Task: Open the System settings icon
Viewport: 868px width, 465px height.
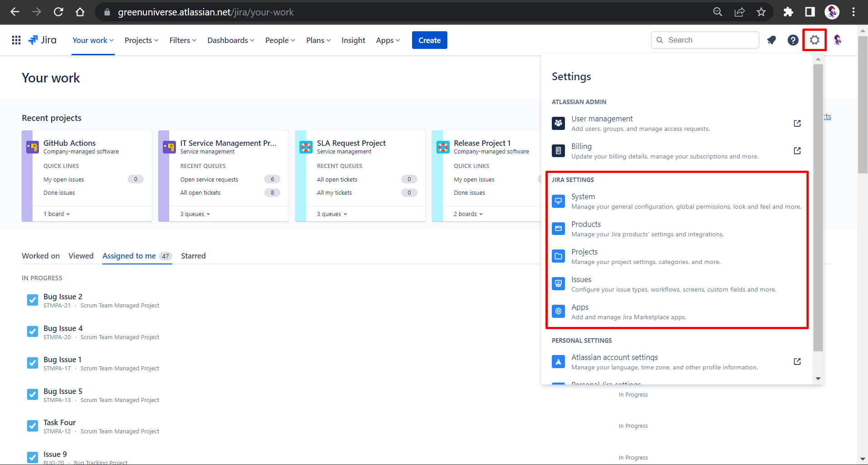Action: coord(558,201)
